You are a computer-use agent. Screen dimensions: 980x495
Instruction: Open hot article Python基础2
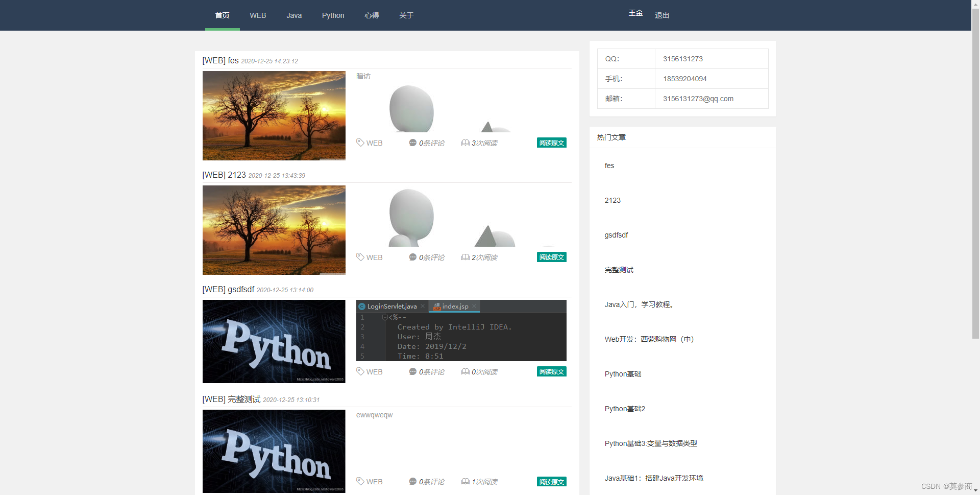(x=625, y=409)
